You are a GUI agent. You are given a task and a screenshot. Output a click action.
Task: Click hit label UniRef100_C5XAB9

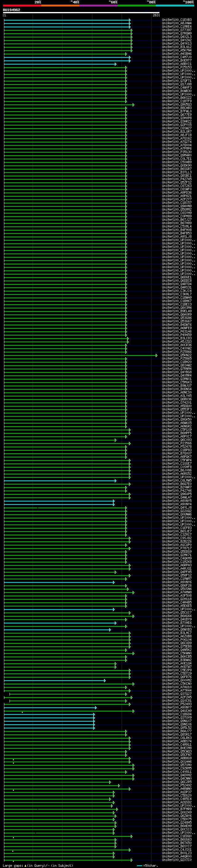(x=177, y=162)
